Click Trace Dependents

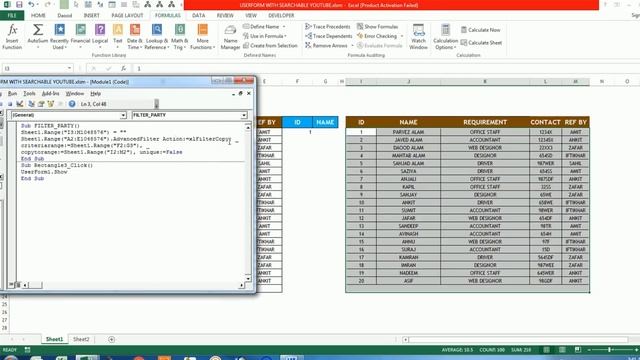click(329, 36)
